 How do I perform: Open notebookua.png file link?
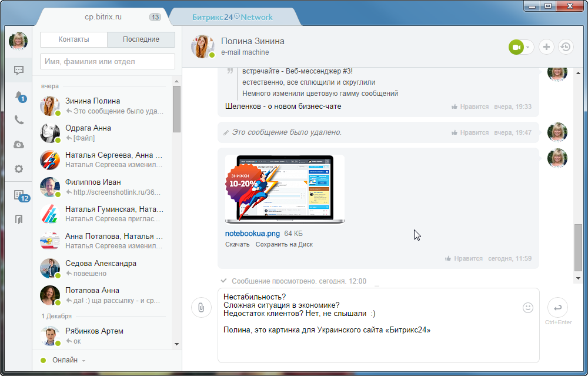pos(252,234)
